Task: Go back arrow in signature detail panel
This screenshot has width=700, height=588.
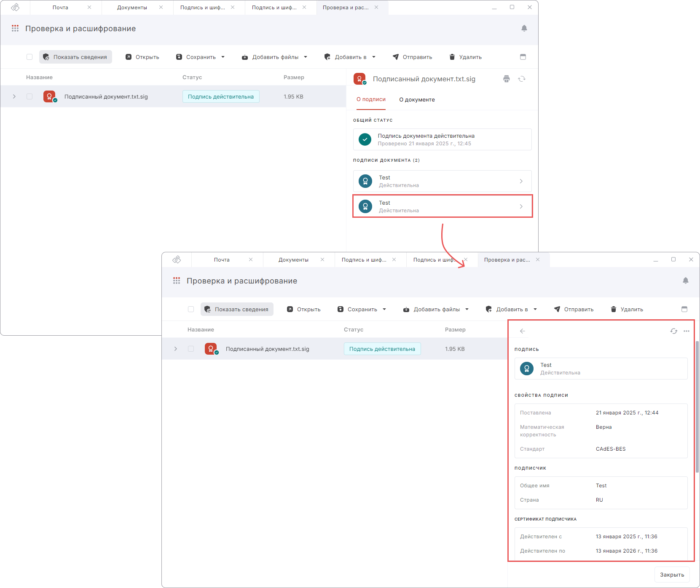Action: pyautogui.click(x=523, y=331)
